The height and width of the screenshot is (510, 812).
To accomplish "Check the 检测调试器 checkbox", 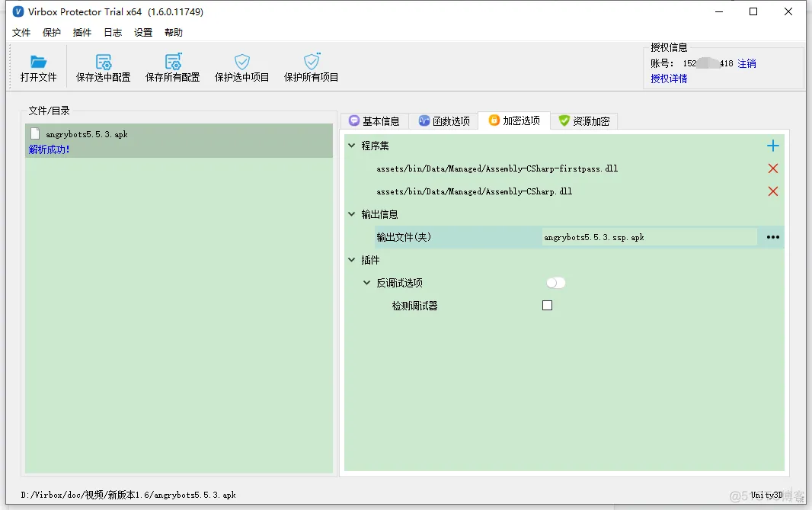I will tap(548, 305).
